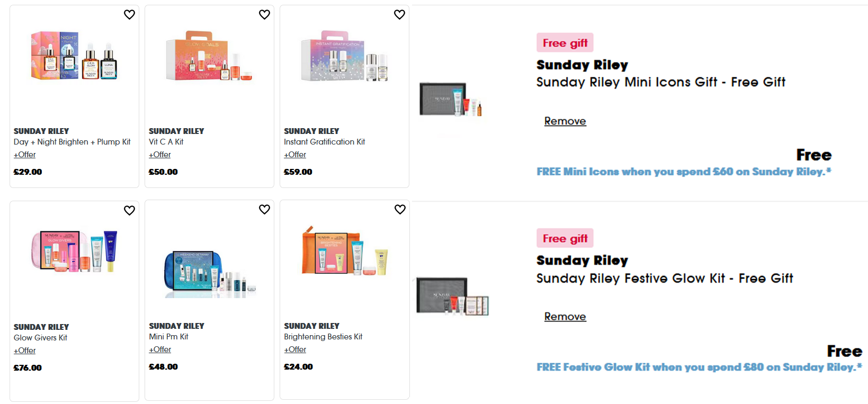The image size is (868, 404).
Task: Wishlist the Glow Givers Kit
Action: click(129, 210)
